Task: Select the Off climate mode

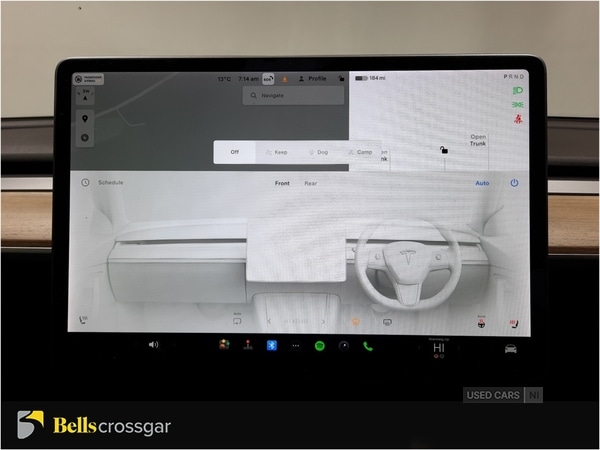Action: click(235, 152)
